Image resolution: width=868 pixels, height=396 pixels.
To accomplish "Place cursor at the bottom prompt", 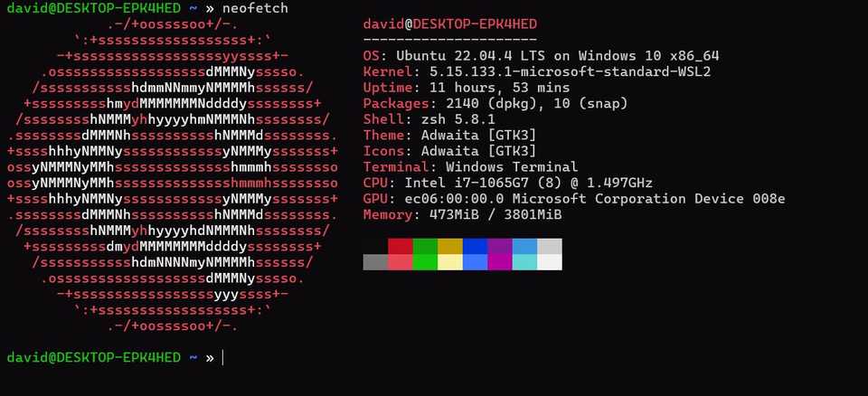I will 223,358.
